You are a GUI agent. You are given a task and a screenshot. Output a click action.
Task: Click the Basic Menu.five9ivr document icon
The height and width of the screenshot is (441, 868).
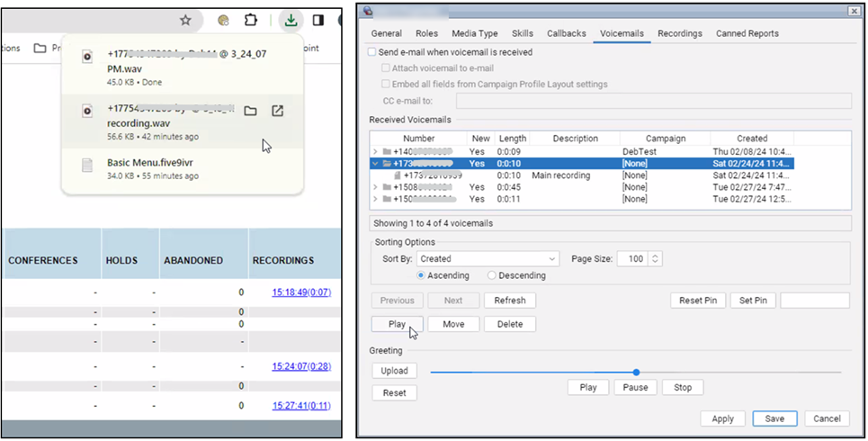87,165
